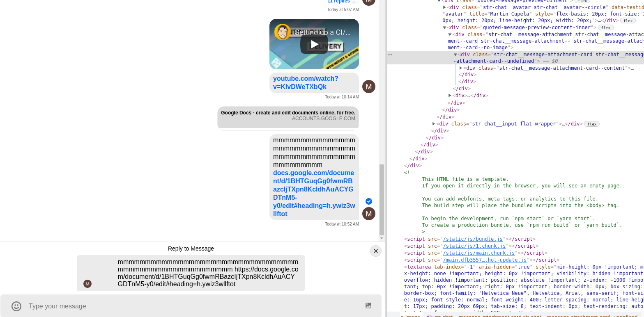This screenshot has width=644, height=317.
Task: Collapse the quoted-message-preview-content-inner node
Action: click(444, 27)
